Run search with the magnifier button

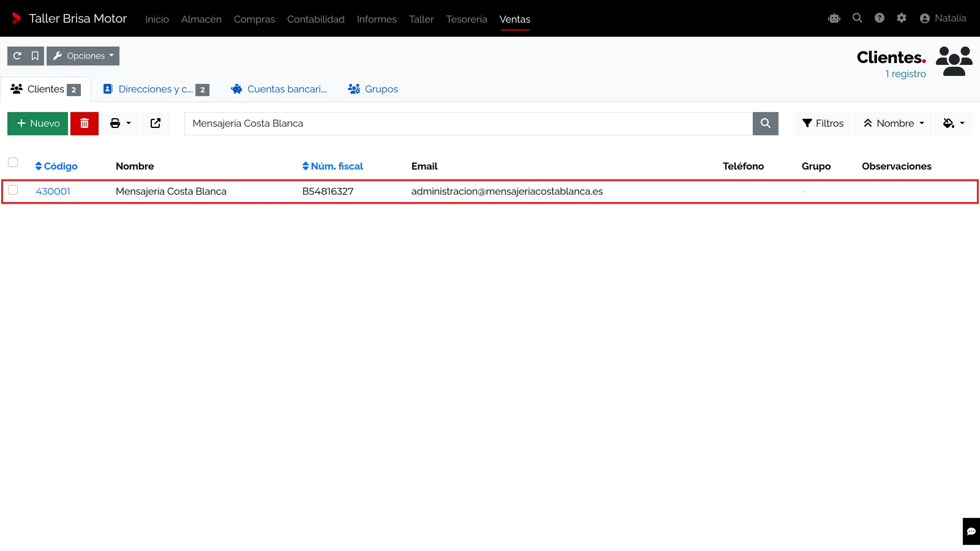[766, 124]
